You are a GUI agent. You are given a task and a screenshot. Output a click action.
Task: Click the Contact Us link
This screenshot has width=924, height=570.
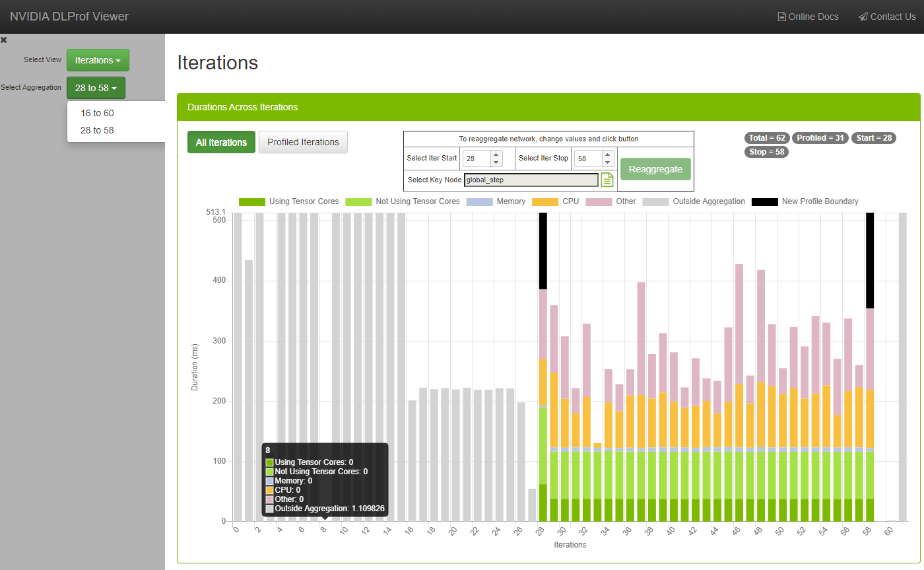(x=886, y=17)
